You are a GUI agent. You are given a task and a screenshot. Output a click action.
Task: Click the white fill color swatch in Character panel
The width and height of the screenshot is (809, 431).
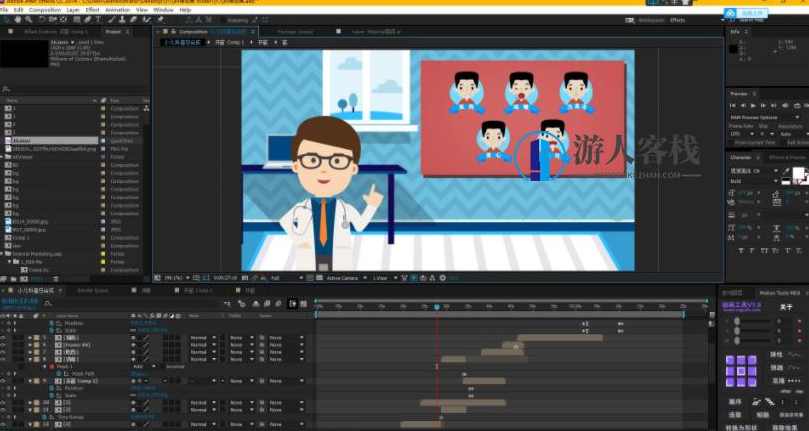tap(798, 175)
